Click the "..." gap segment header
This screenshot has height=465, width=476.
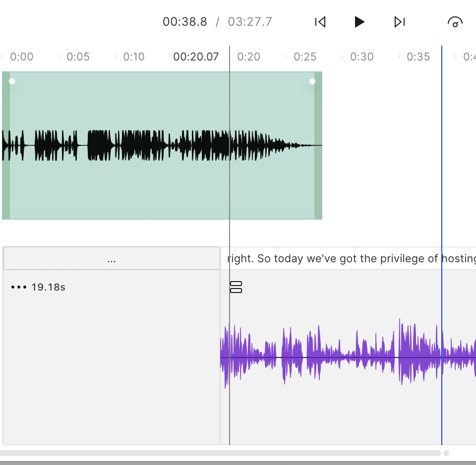tap(112, 259)
